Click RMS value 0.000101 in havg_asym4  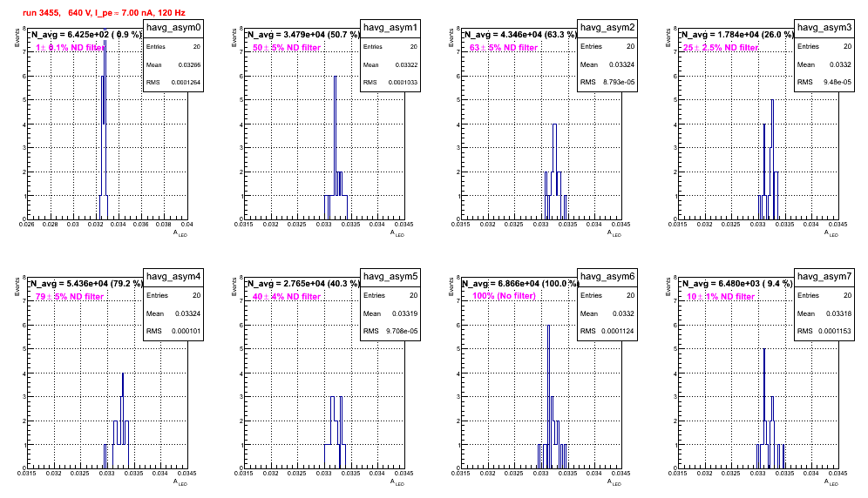[x=186, y=331]
